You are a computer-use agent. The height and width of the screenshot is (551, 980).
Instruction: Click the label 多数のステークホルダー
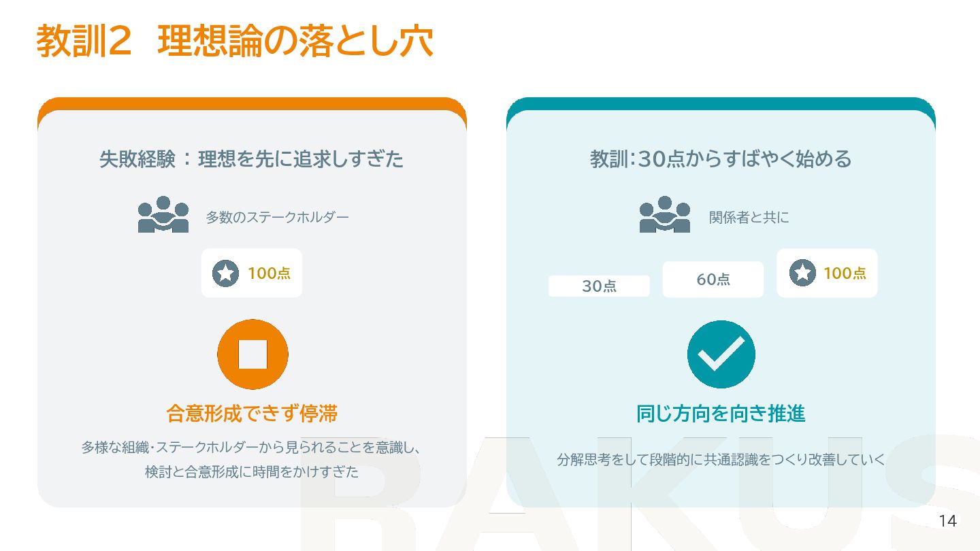[x=277, y=218]
